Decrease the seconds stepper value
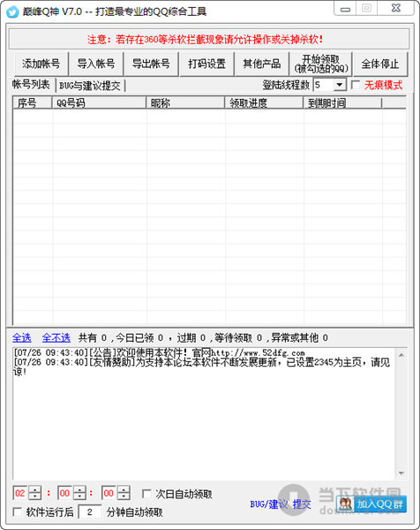 point(124,496)
